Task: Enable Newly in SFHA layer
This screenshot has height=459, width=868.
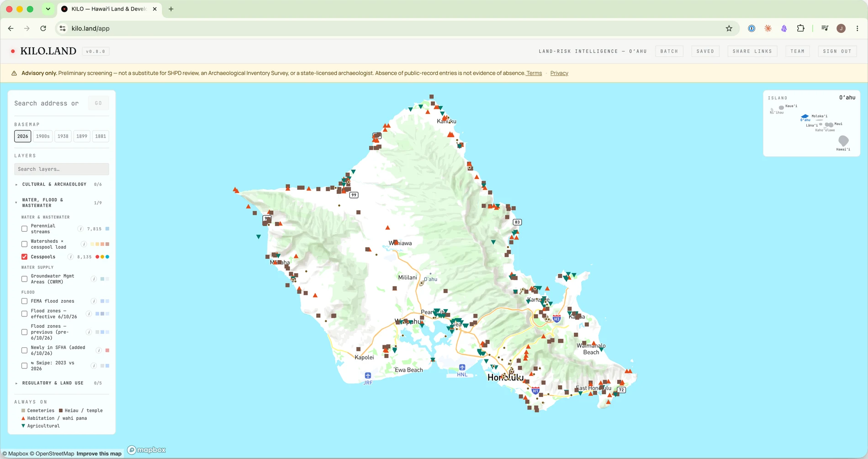Action: tap(25, 350)
